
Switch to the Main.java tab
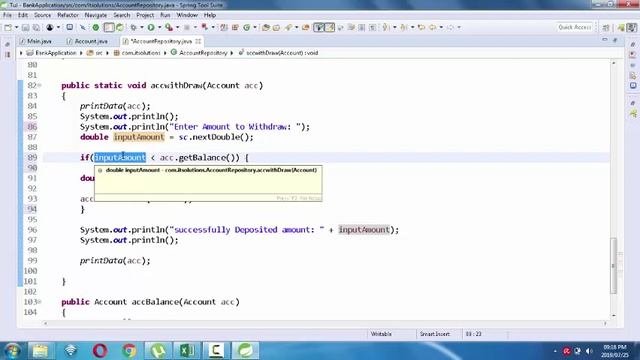tap(39, 41)
